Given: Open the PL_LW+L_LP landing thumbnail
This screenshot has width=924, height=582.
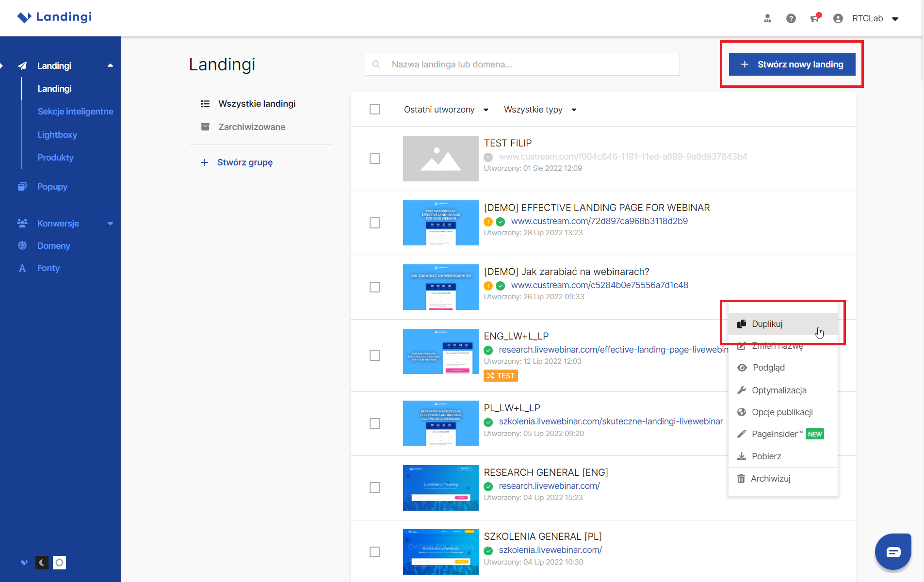Looking at the screenshot, I should (440, 423).
